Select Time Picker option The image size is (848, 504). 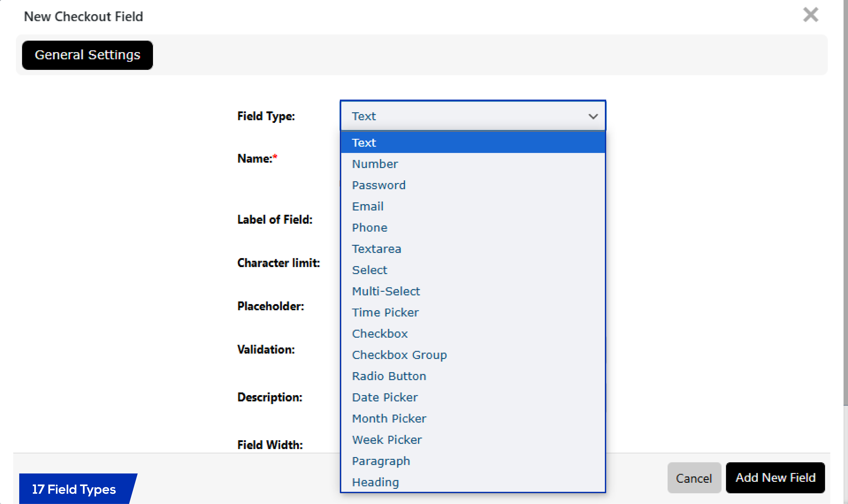point(473,312)
